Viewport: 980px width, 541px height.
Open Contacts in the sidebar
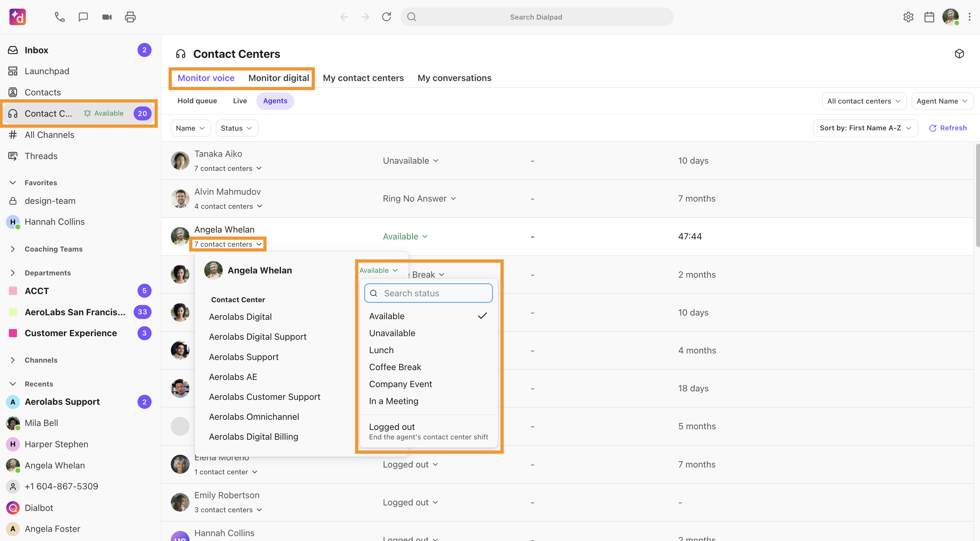pyautogui.click(x=79, y=92)
